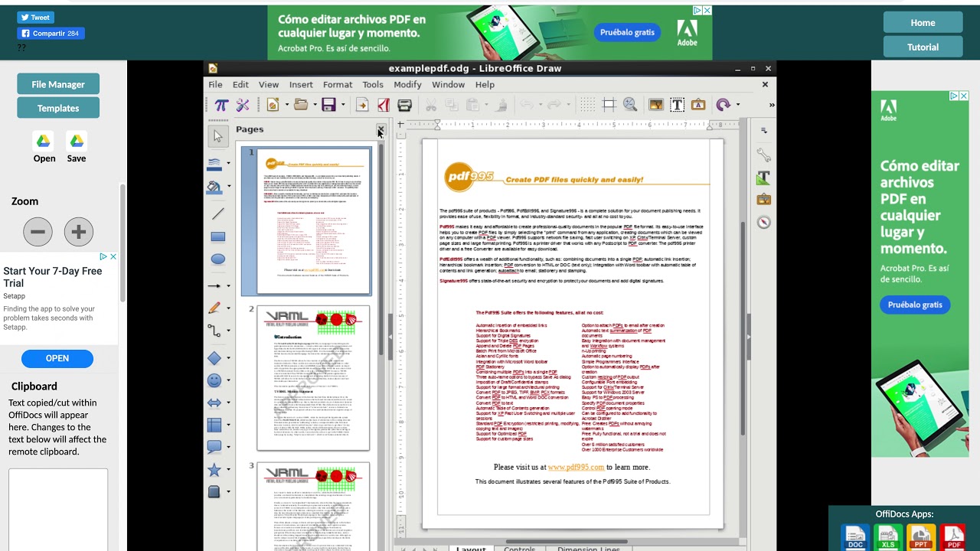Select the Line drawing tool

click(x=218, y=214)
